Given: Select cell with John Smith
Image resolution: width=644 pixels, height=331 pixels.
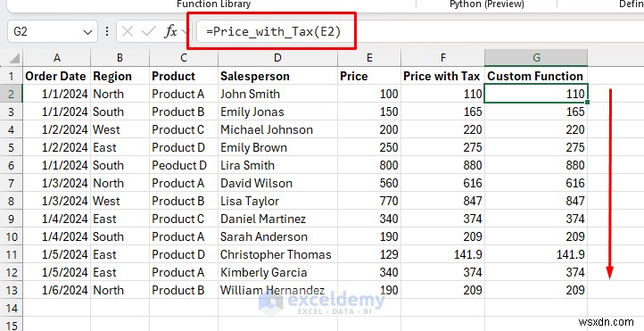Looking at the screenshot, I should pos(277,94).
